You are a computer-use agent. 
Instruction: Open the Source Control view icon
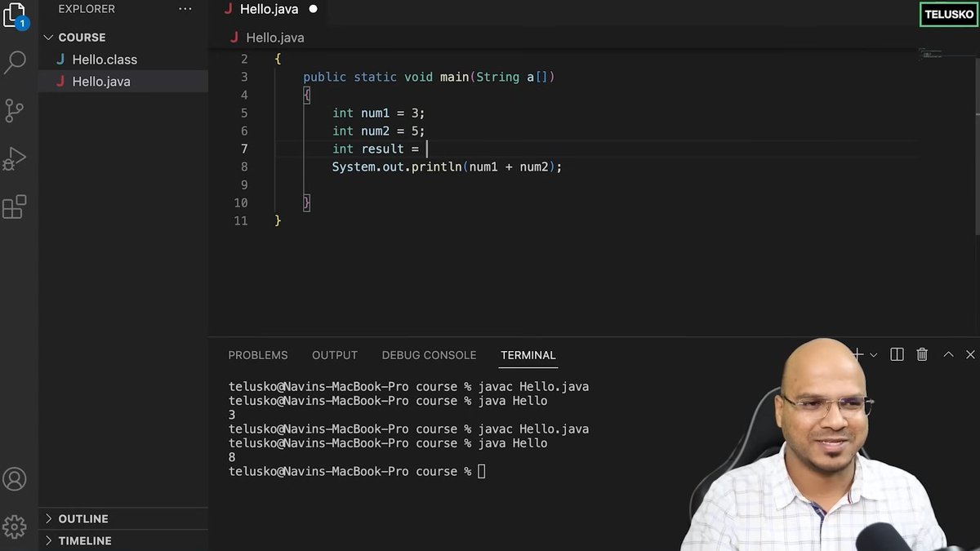tap(15, 110)
